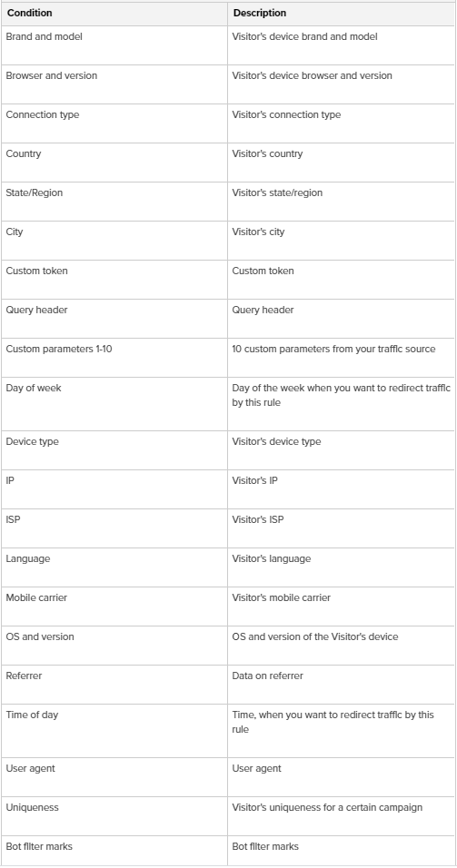Click the Bot filter marks condition
Viewport: 457px width, 868px height.
(x=39, y=846)
